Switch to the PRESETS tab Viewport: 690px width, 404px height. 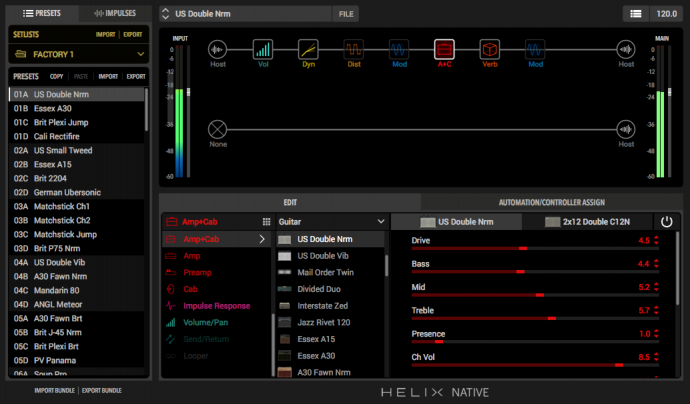[42, 13]
